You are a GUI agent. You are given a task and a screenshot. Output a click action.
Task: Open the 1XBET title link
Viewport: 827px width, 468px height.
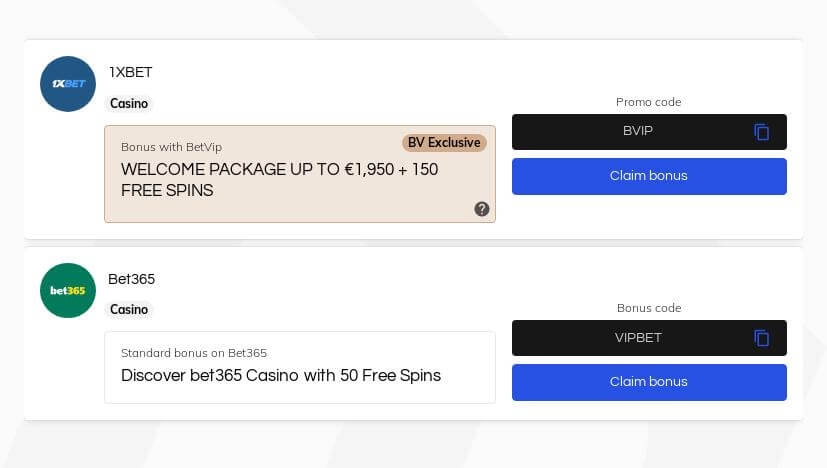tap(131, 72)
